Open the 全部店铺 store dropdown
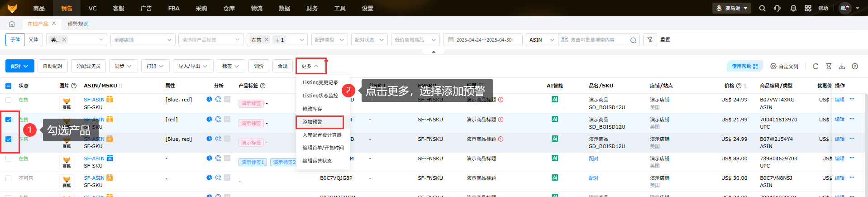The width and height of the screenshot is (868, 197). pos(143,40)
